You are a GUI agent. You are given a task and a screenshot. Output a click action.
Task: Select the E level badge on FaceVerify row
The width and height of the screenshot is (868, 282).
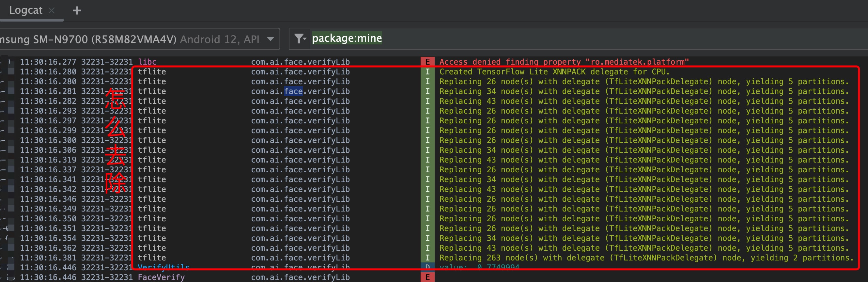[x=427, y=277]
